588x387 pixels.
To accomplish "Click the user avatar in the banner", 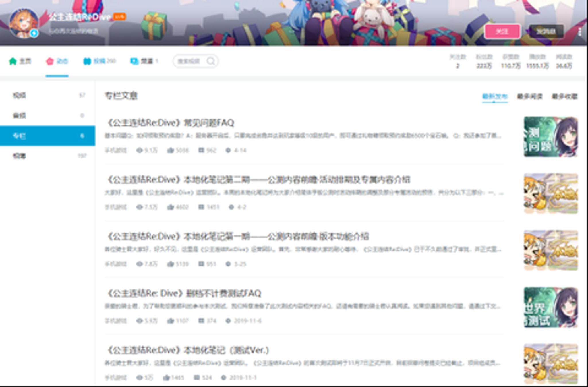I will pyautogui.click(x=24, y=23).
